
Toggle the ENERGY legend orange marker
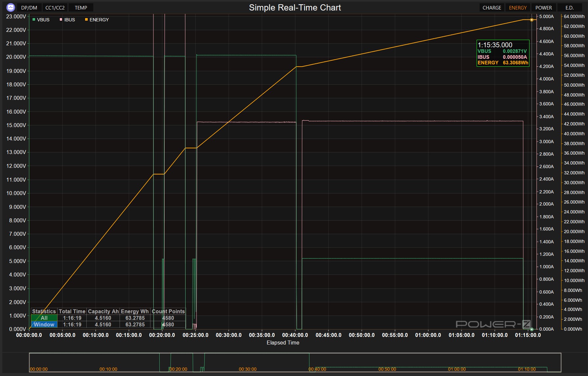[x=86, y=20]
